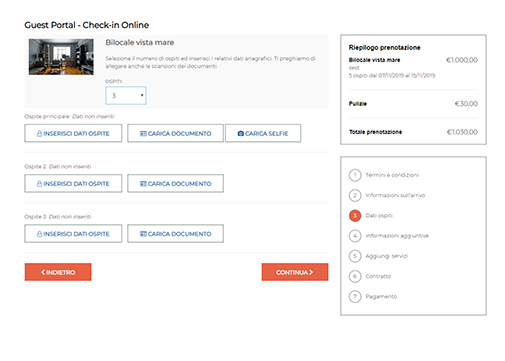This screenshot has height=361, width=505.
Task: Open the Pagamento step label
Action: pos(381,296)
